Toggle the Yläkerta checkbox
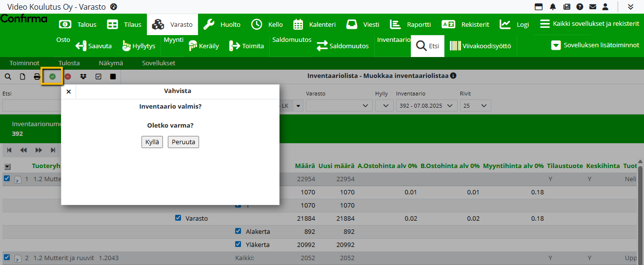Viewport: 644px width, 265px height. 238,245
